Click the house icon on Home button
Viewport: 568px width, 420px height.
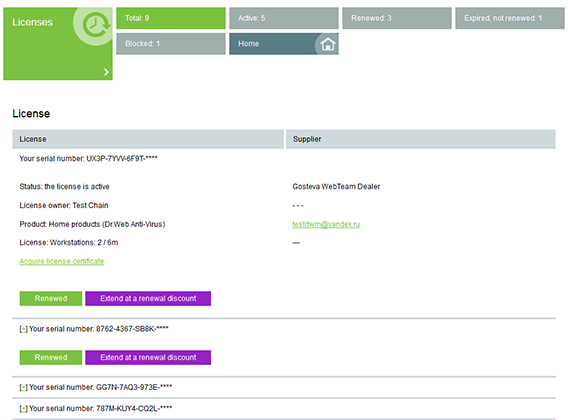[x=327, y=44]
